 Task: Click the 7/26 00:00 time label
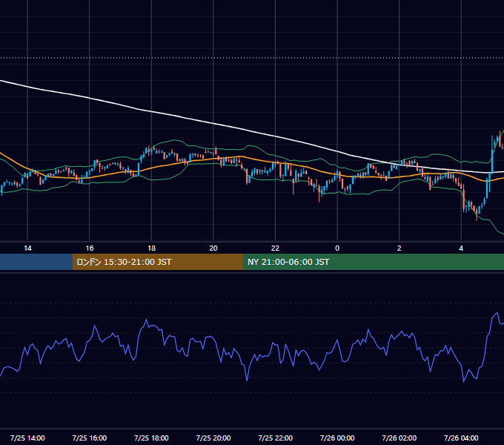click(x=337, y=438)
